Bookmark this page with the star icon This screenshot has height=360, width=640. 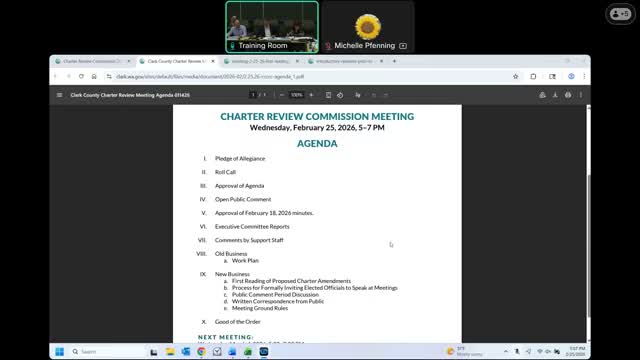(x=516, y=76)
